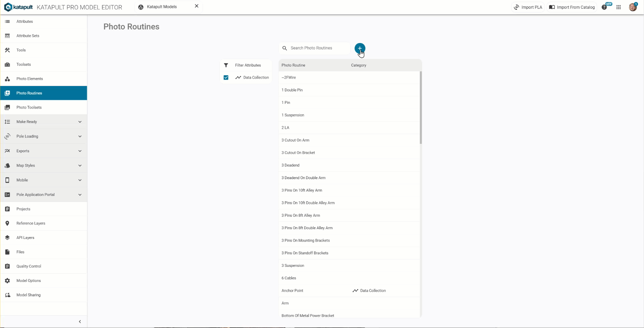Click the API Layers stack icon
This screenshot has height=328, width=644.
pyautogui.click(x=7, y=238)
